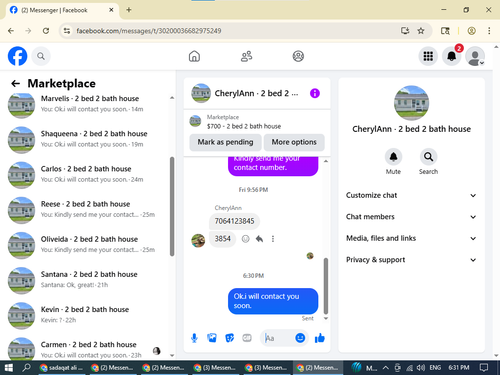Open Windows notification center icon
Image resolution: width=500 pixels, height=375 pixels.
coord(483,368)
